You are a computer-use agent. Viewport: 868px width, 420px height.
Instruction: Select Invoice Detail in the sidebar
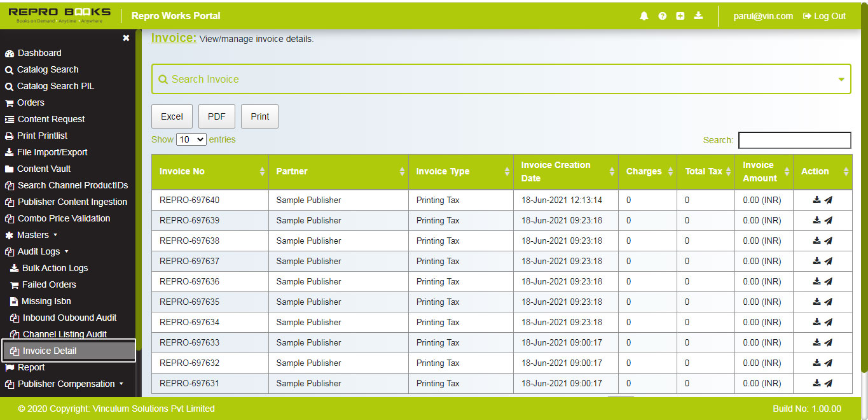[x=51, y=350]
